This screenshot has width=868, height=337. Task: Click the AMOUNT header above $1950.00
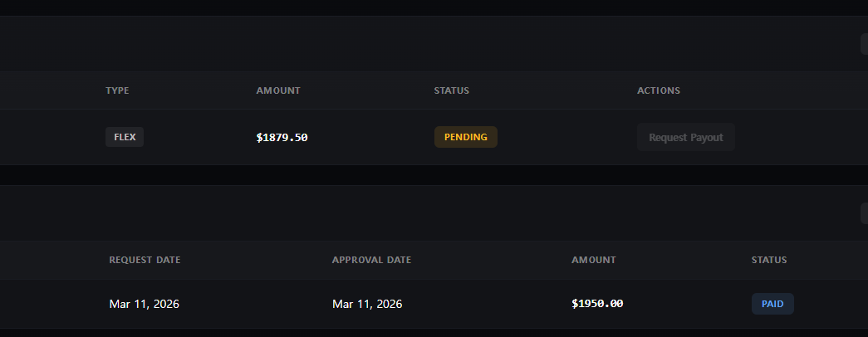click(594, 260)
